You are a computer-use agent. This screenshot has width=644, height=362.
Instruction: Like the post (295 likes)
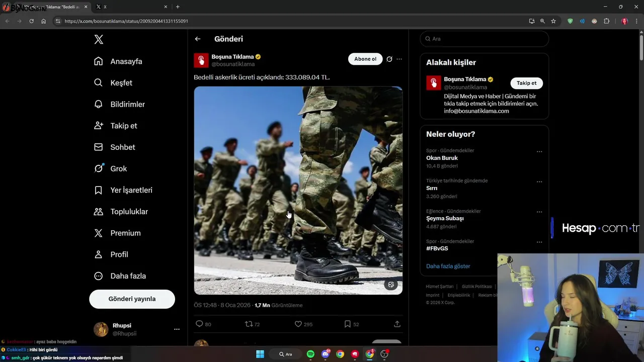[303, 324]
